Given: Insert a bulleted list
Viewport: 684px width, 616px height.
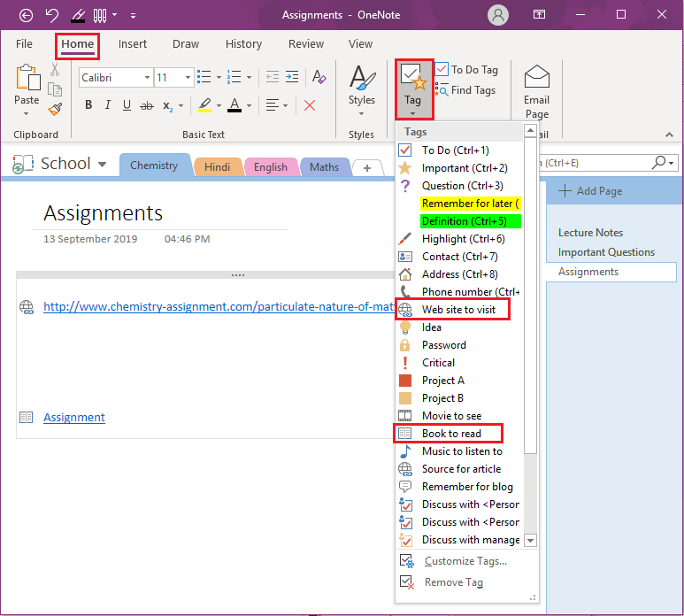Looking at the screenshot, I should coord(204,77).
